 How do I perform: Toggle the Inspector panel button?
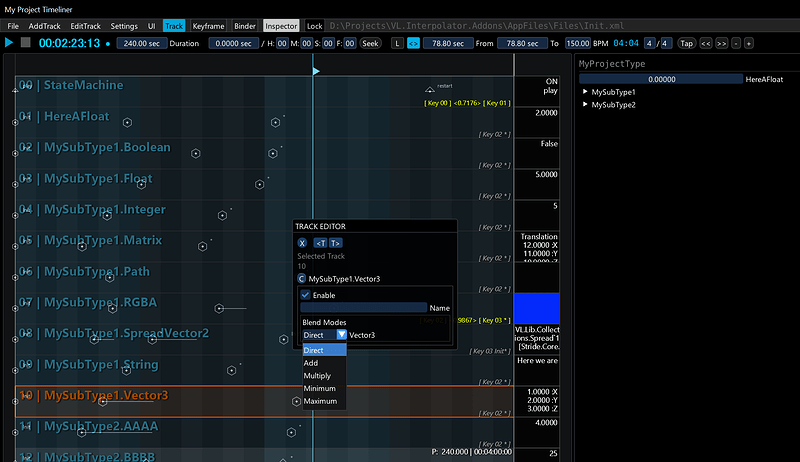pyautogui.click(x=281, y=25)
